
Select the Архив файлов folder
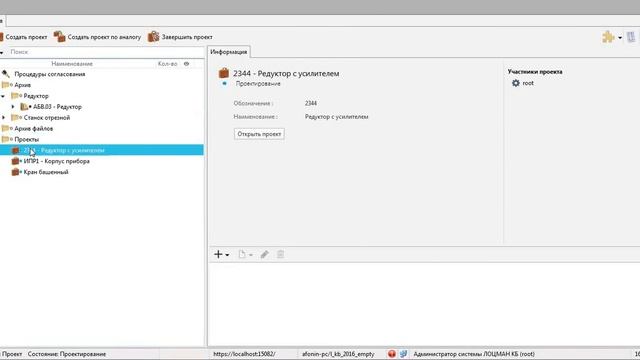pos(33,129)
